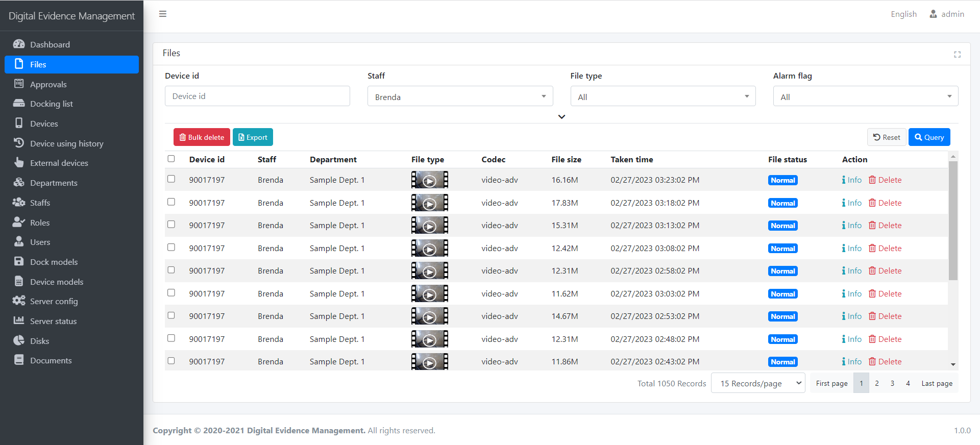Expand more filters with the chevron arrow

561,117
